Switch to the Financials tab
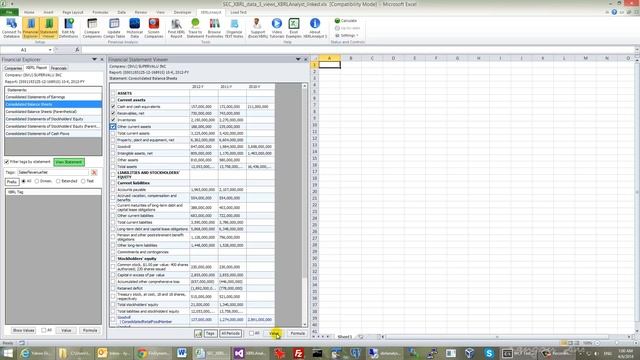640x360 pixels. [59, 68]
